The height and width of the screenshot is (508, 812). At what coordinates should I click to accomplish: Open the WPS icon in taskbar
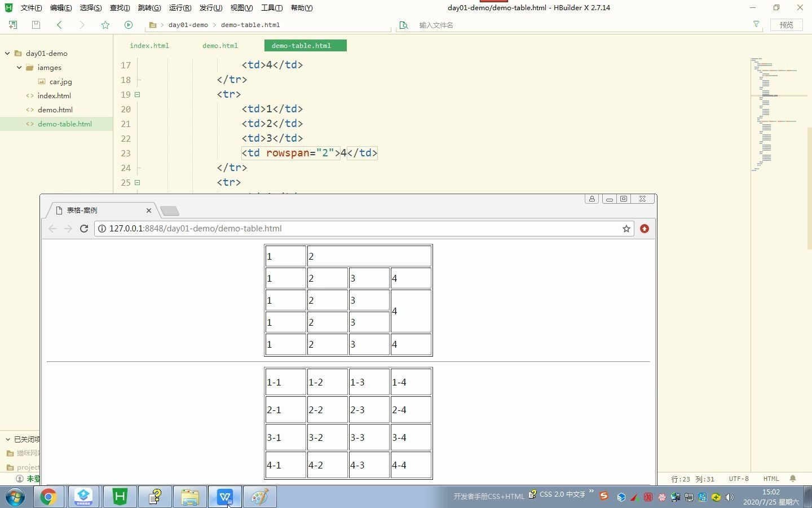click(x=225, y=497)
